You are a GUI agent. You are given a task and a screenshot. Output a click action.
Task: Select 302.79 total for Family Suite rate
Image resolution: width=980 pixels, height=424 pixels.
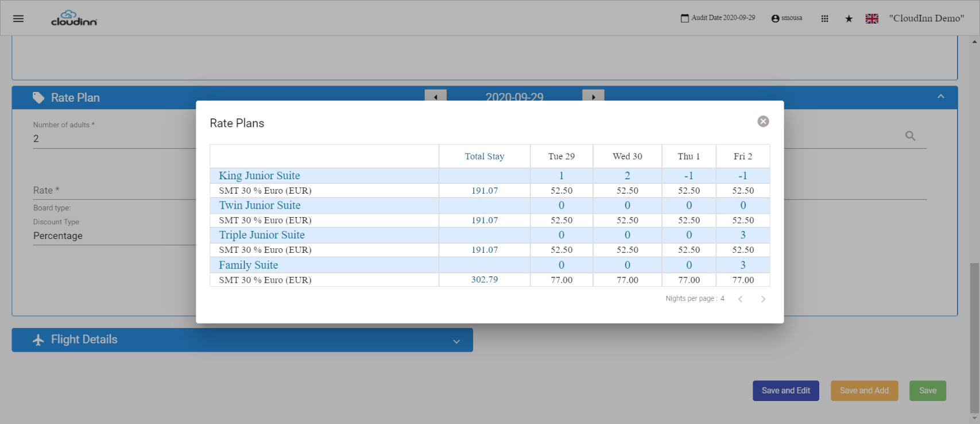[x=485, y=280]
